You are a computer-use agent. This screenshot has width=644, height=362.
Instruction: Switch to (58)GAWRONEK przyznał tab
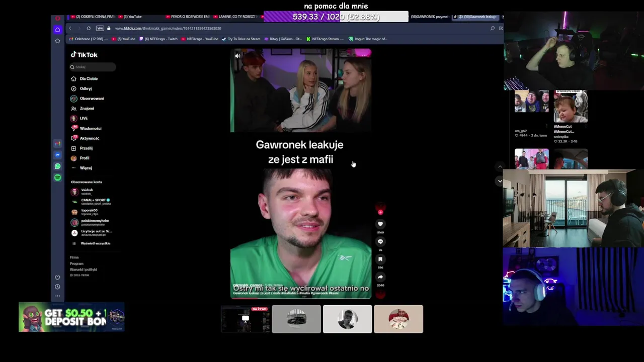click(429, 17)
